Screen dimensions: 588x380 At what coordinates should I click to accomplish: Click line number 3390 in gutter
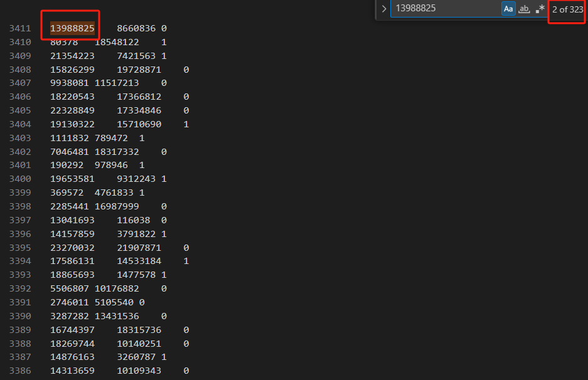point(20,316)
